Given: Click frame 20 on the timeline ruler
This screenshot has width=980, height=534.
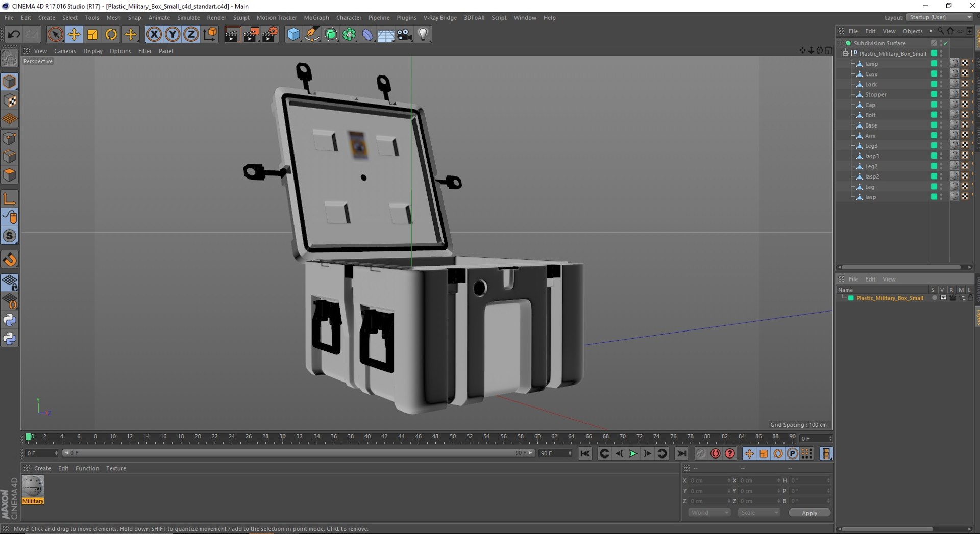Looking at the screenshot, I should pos(198,437).
